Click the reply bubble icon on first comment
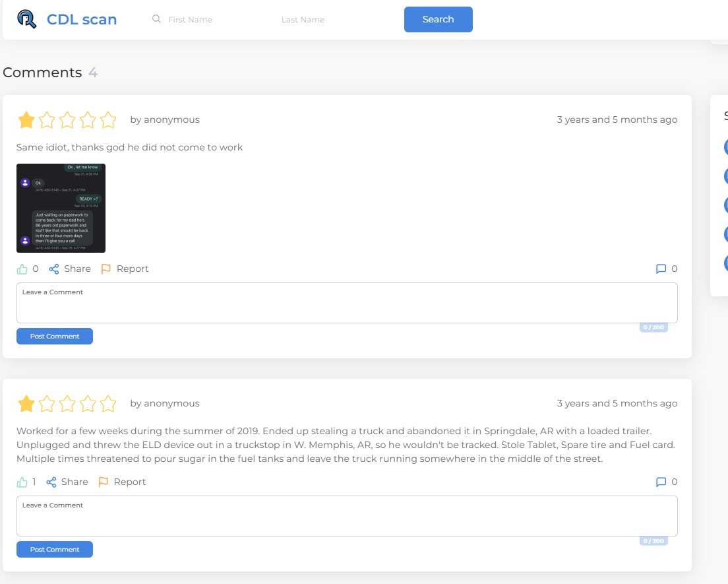This screenshot has height=584, width=728. click(661, 269)
